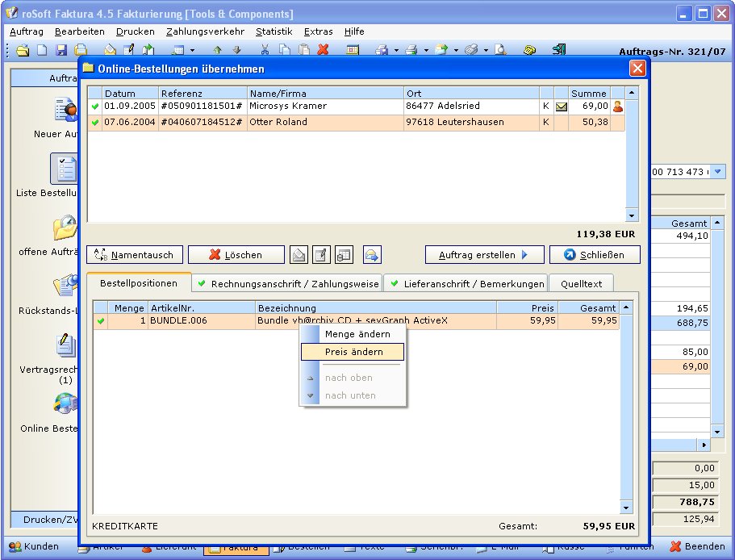Click the envelope icon in Microsys Kramer row

click(x=562, y=107)
